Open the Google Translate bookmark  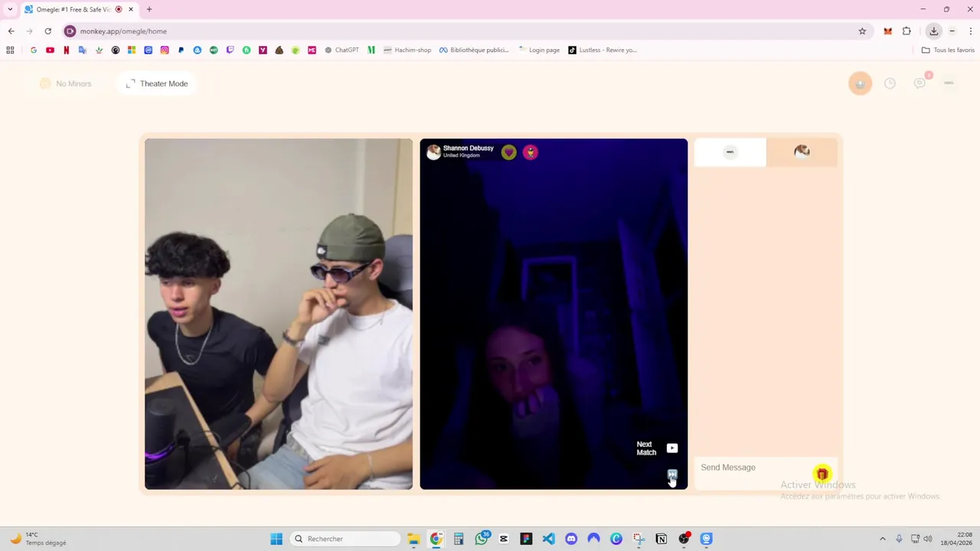point(83,50)
